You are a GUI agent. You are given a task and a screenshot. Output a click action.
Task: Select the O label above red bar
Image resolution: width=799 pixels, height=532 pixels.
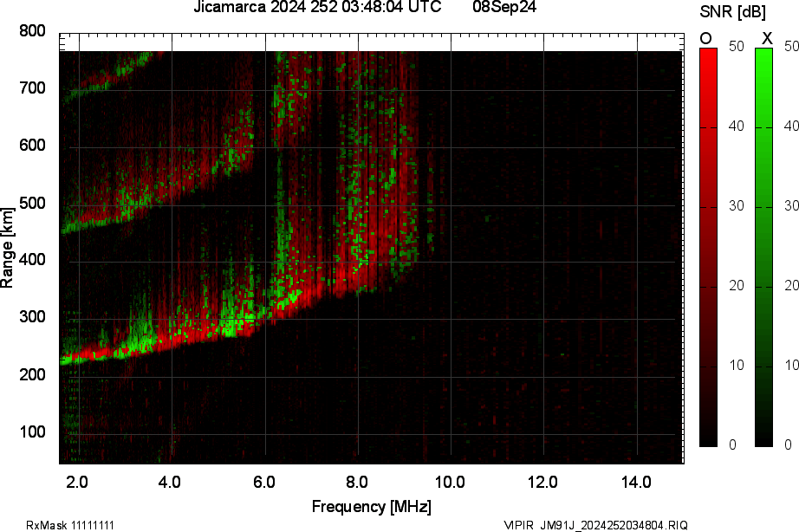click(x=706, y=38)
